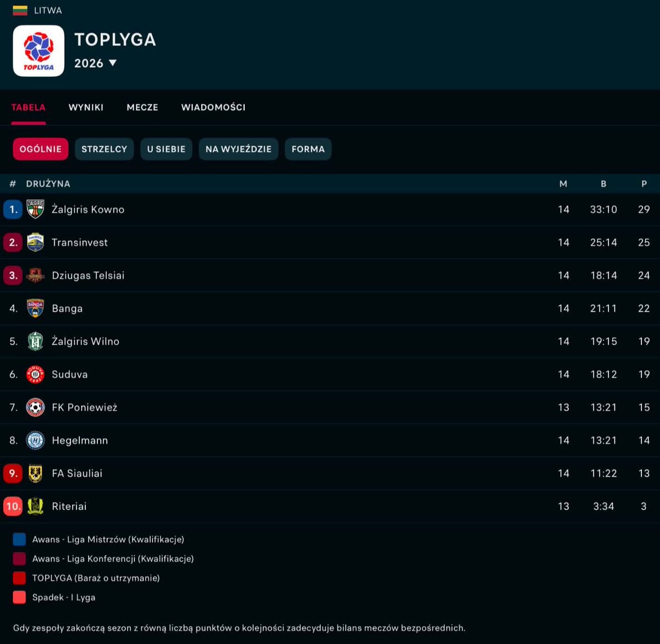Image resolution: width=660 pixels, height=644 pixels.
Task: Open team Transinvest
Action: coord(80,243)
